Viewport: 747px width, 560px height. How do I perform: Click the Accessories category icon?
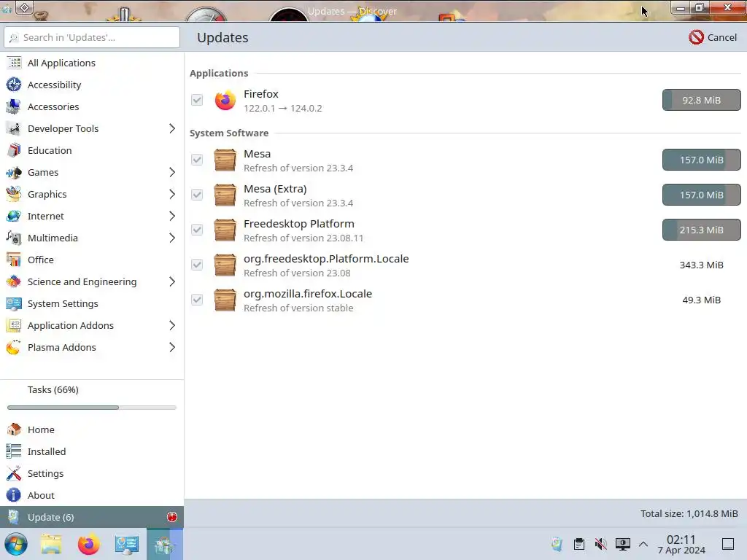click(14, 106)
